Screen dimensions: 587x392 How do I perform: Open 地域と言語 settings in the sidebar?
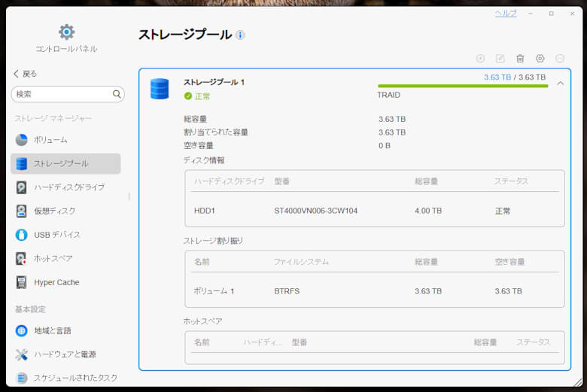[52, 331]
